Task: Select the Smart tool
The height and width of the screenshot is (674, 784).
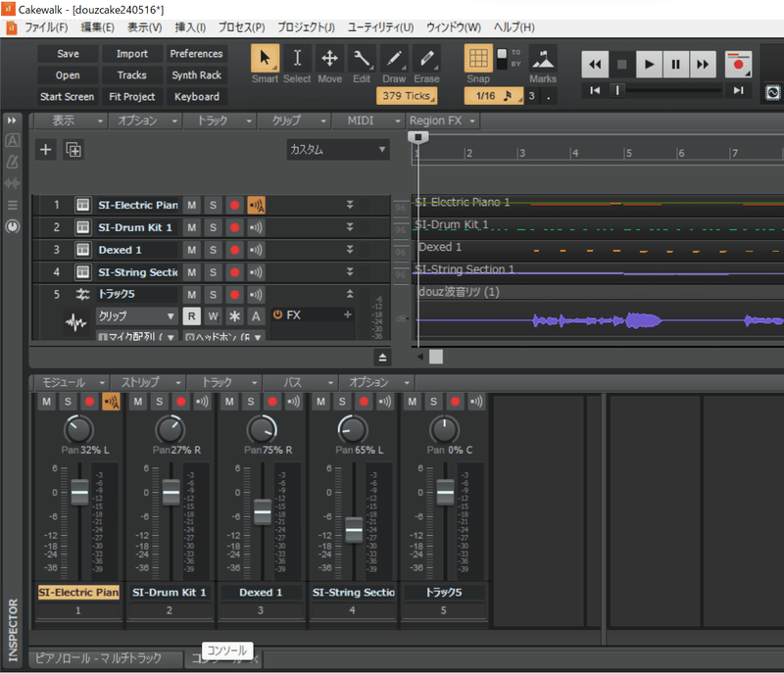Action: [x=265, y=61]
